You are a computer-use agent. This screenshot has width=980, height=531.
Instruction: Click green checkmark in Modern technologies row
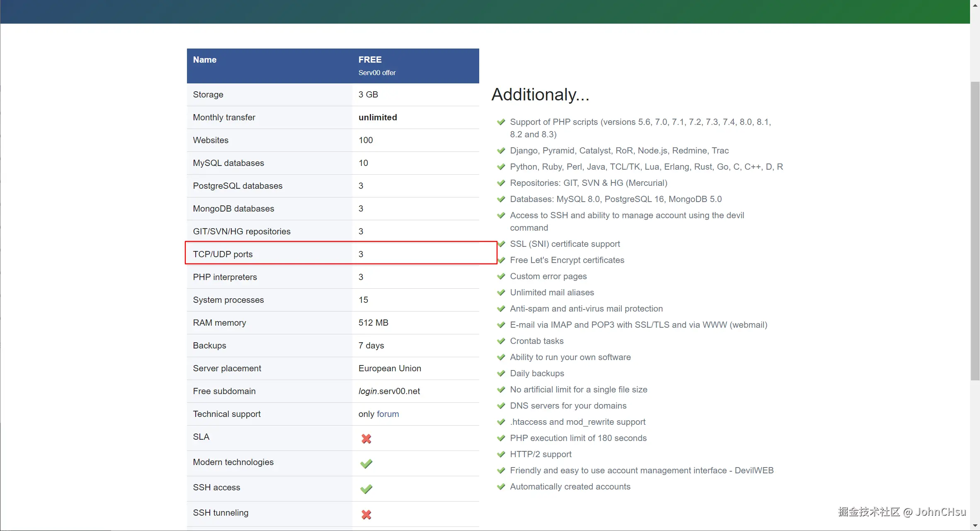(366, 464)
